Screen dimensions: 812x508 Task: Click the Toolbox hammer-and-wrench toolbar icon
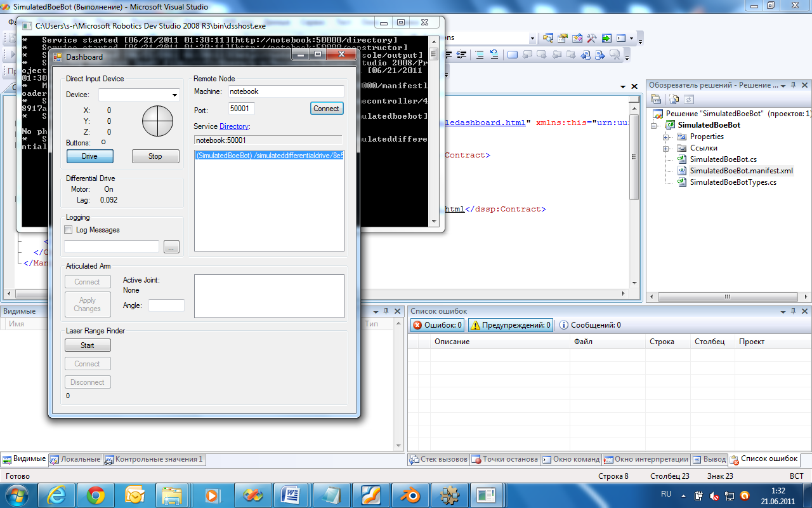coord(592,39)
